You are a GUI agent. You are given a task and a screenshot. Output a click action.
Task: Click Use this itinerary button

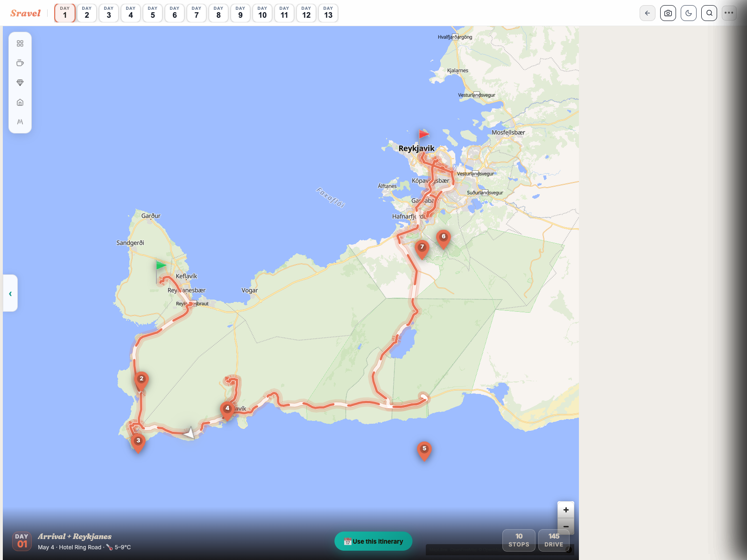373,541
